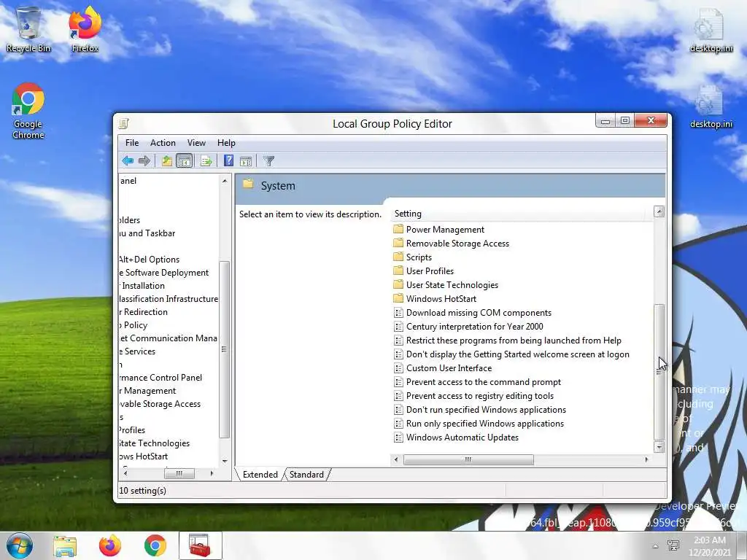Click the toolbox app taskbar button
This screenshot has width=747, height=560.
pyautogui.click(x=200, y=545)
